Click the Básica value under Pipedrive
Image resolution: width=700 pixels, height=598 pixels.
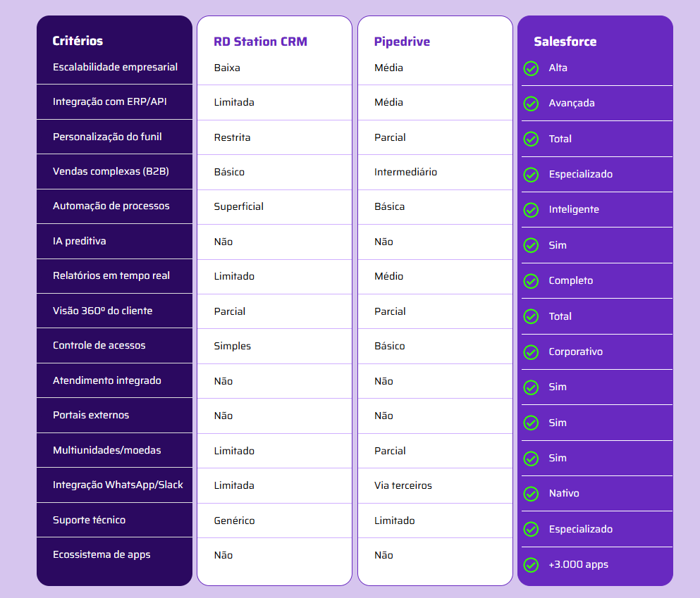click(389, 206)
